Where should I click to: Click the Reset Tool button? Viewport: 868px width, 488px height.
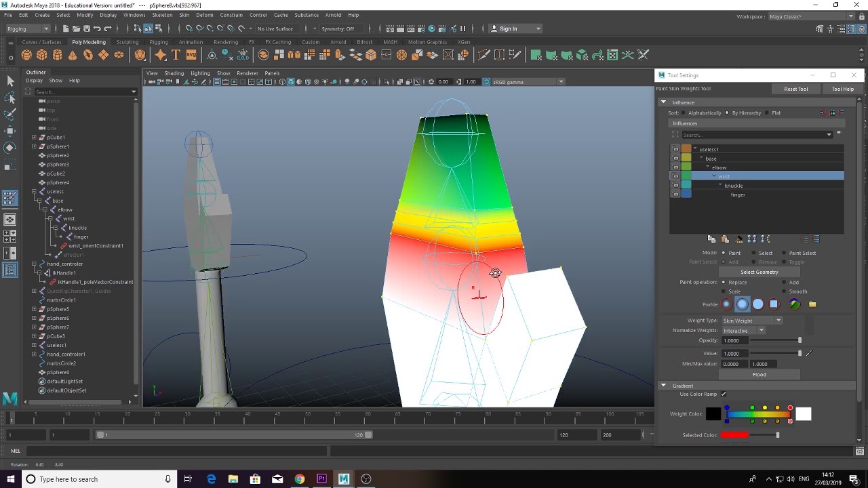click(x=795, y=89)
